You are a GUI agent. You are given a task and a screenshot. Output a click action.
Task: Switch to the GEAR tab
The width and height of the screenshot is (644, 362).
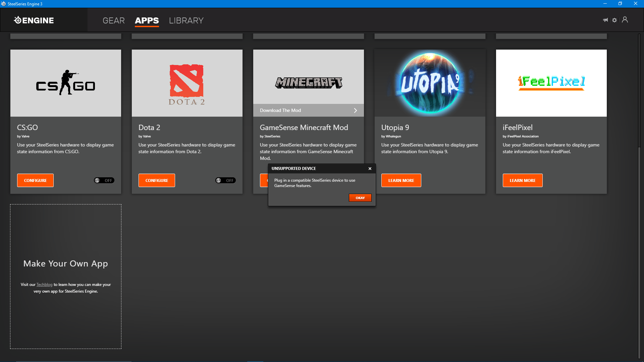pos(114,20)
